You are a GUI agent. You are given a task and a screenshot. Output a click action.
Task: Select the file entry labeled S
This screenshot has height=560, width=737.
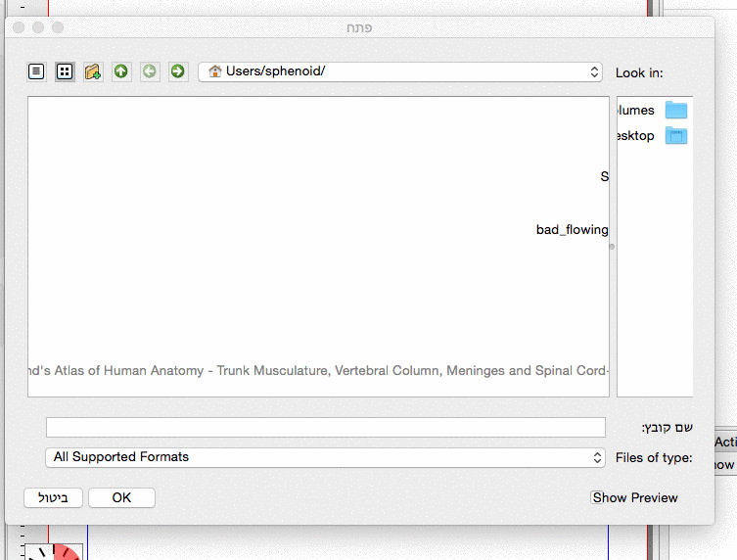(x=604, y=177)
